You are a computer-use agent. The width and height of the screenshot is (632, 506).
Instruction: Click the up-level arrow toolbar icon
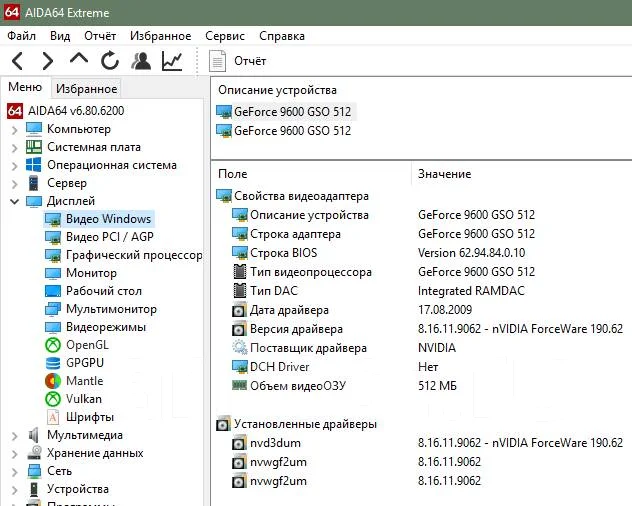tap(79, 59)
